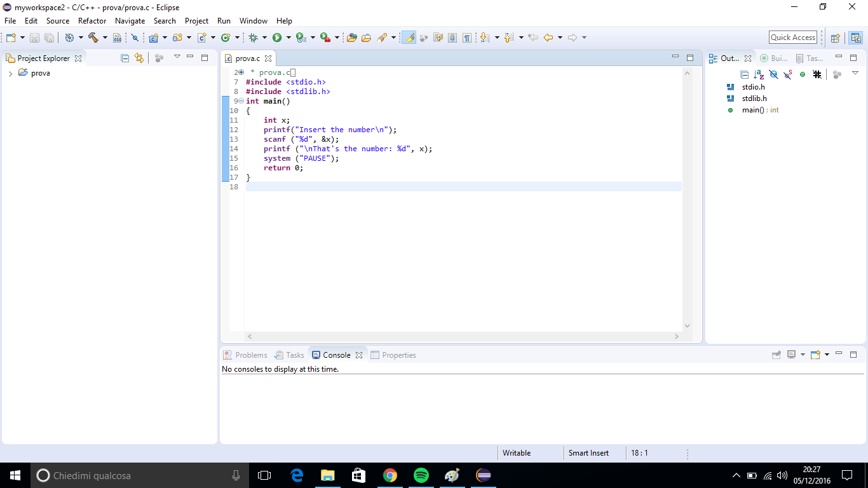Click the New file toolbar icon

(x=11, y=38)
